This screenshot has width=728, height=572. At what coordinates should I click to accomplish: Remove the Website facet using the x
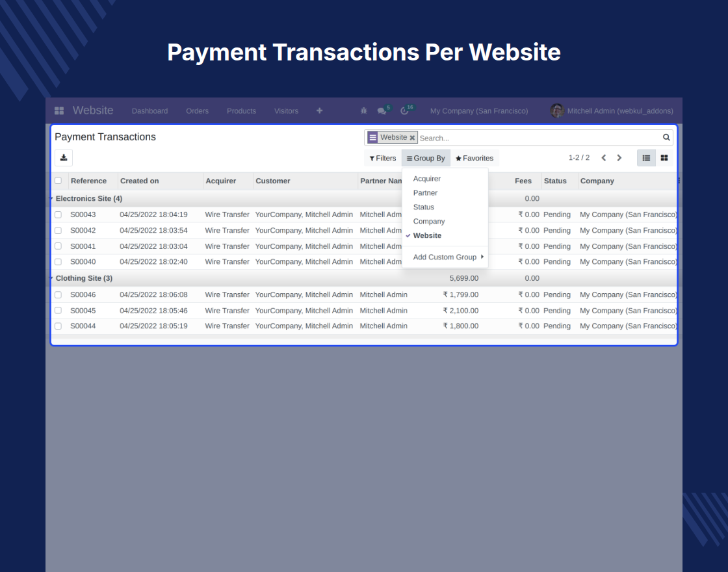point(412,137)
